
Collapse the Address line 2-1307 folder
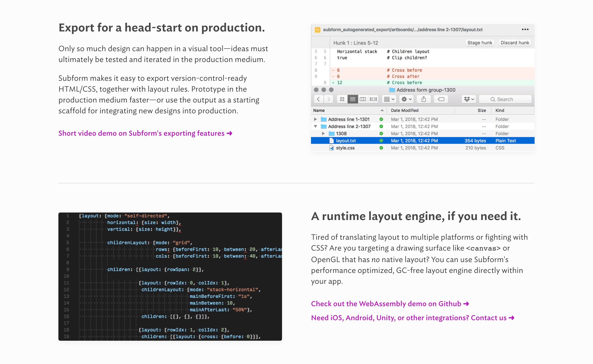(x=315, y=126)
